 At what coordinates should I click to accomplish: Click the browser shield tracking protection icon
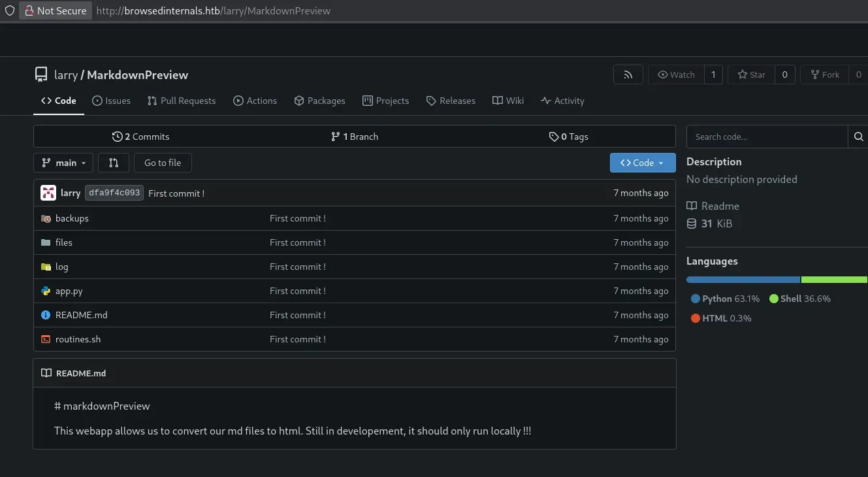pyautogui.click(x=10, y=10)
